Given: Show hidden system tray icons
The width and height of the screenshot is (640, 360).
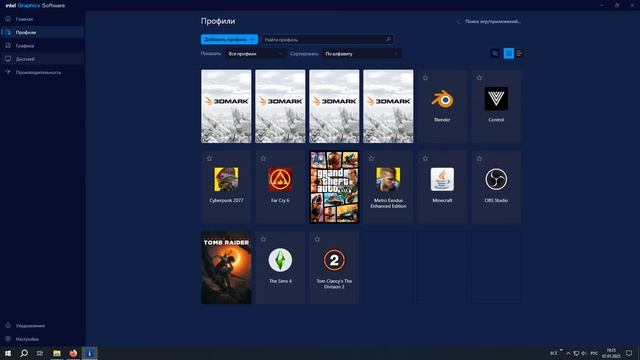Looking at the screenshot, I should (568, 353).
